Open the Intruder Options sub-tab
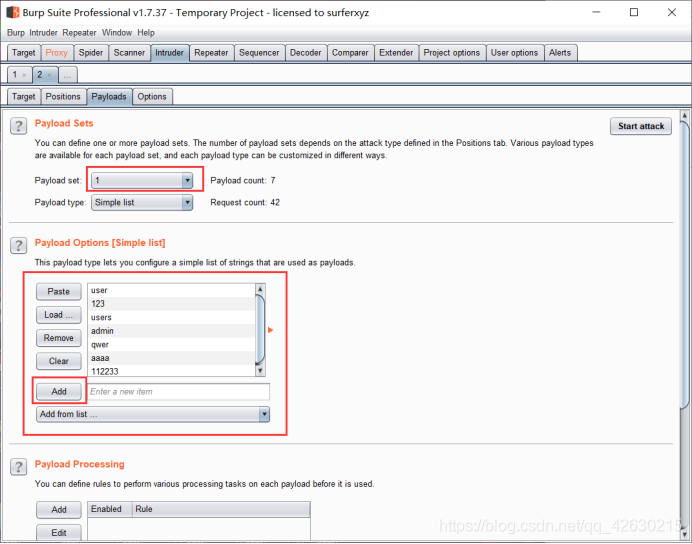 click(152, 97)
